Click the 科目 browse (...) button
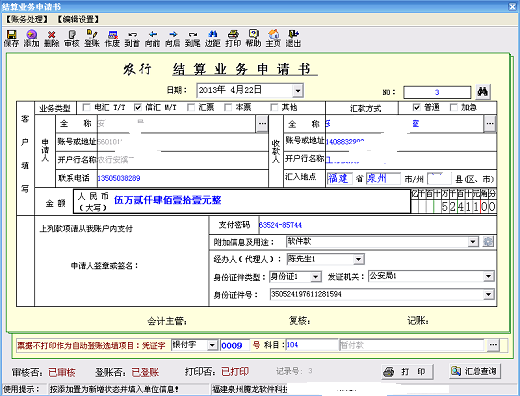 (493, 345)
